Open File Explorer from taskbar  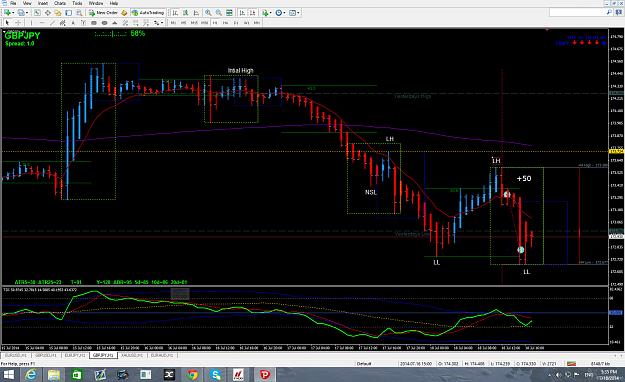pyautogui.click(x=54, y=375)
